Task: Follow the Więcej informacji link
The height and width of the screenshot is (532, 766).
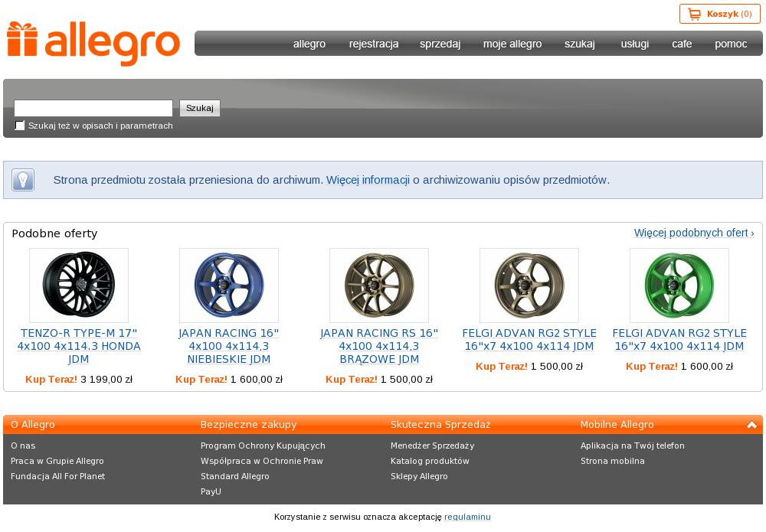Action: [368, 180]
